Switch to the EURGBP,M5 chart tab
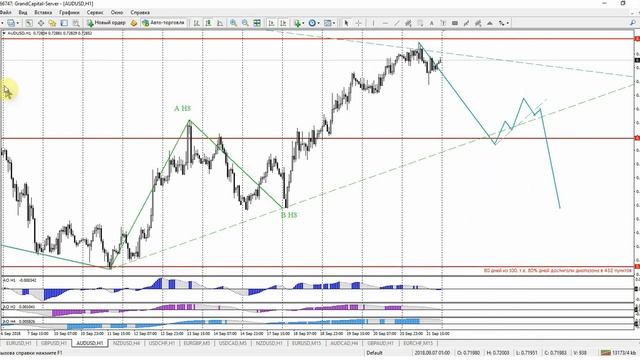The image size is (640, 360). coord(197,344)
